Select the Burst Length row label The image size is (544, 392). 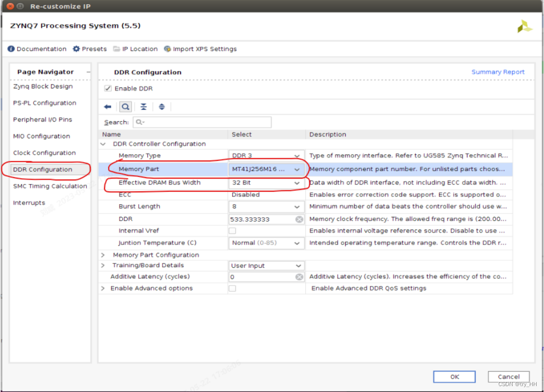point(139,207)
